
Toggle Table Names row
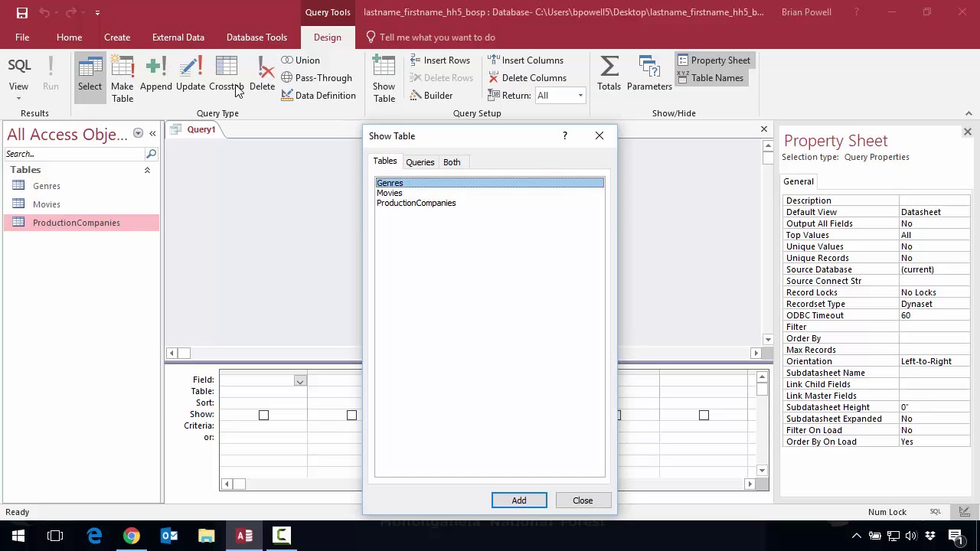click(x=710, y=77)
